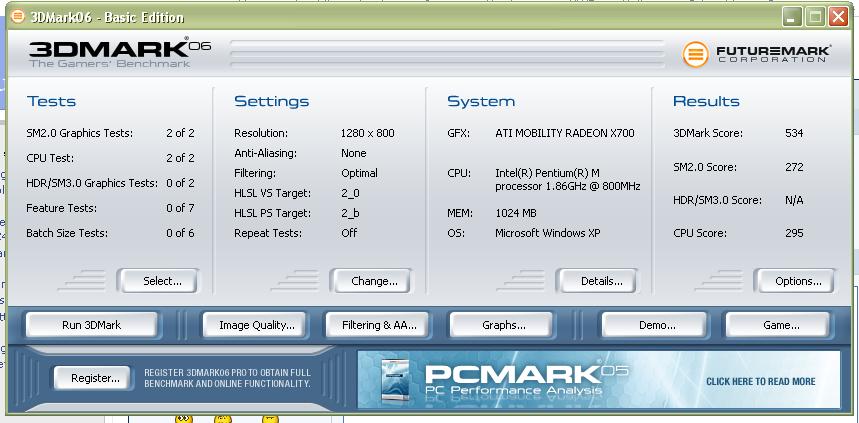Image resolution: width=859 pixels, height=423 pixels.
Task: Click 'SM2.0 Graphics Tests:' label
Action: [x=79, y=133]
